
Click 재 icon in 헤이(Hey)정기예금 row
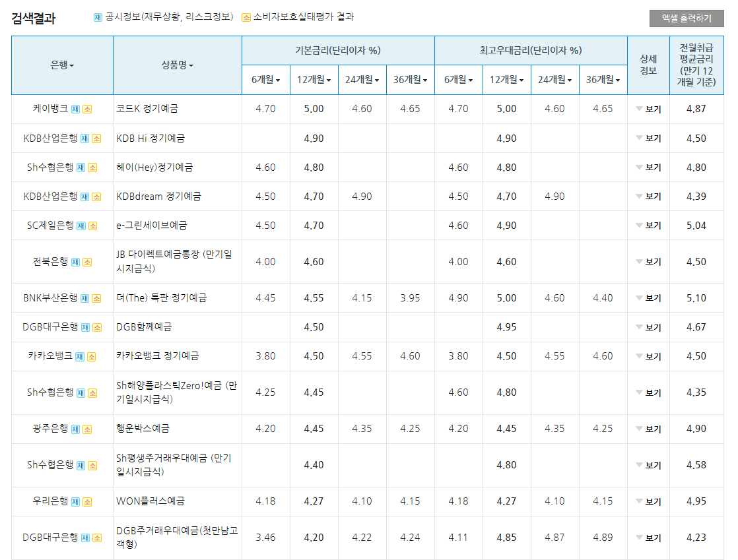click(x=81, y=168)
